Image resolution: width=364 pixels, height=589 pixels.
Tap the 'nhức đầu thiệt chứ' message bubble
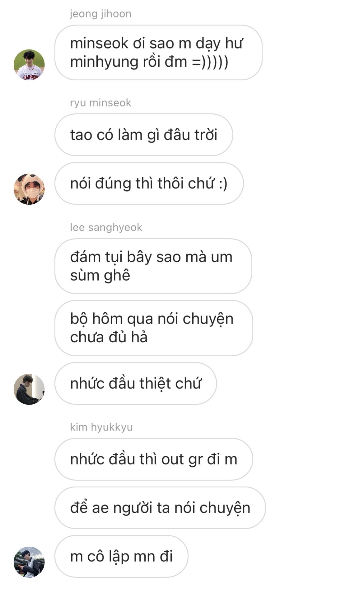136,383
